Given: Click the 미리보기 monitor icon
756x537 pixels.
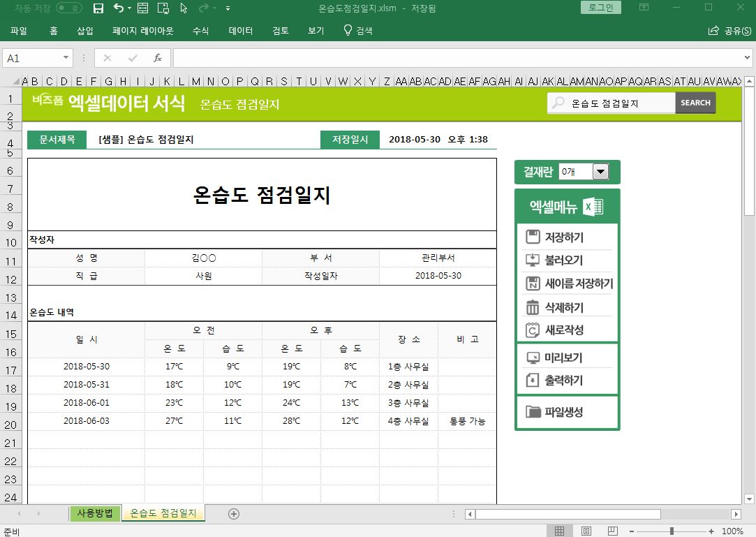Looking at the screenshot, I should point(533,358).
